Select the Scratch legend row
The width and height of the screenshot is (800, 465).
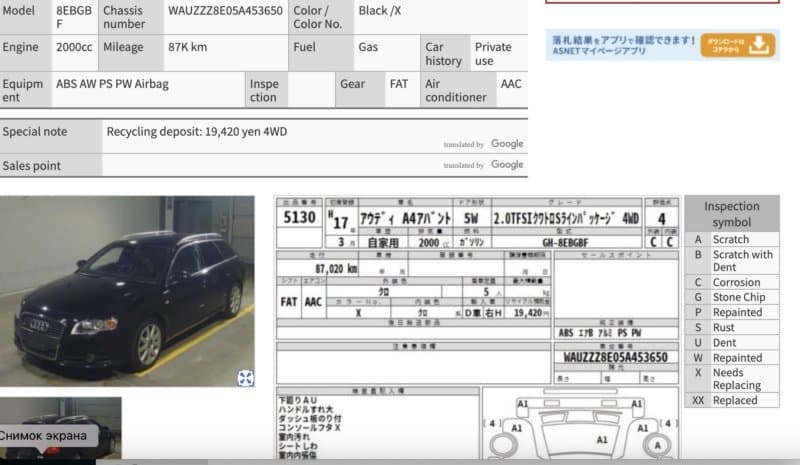(732, 239)
